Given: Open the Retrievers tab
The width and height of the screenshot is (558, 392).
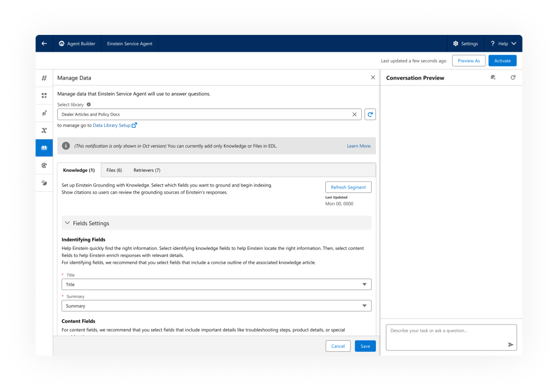Looking at the screenshot, I should 146,170.
